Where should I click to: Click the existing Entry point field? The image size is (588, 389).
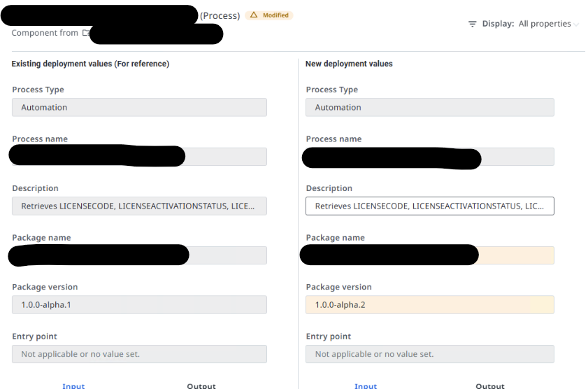coord(140,354)
